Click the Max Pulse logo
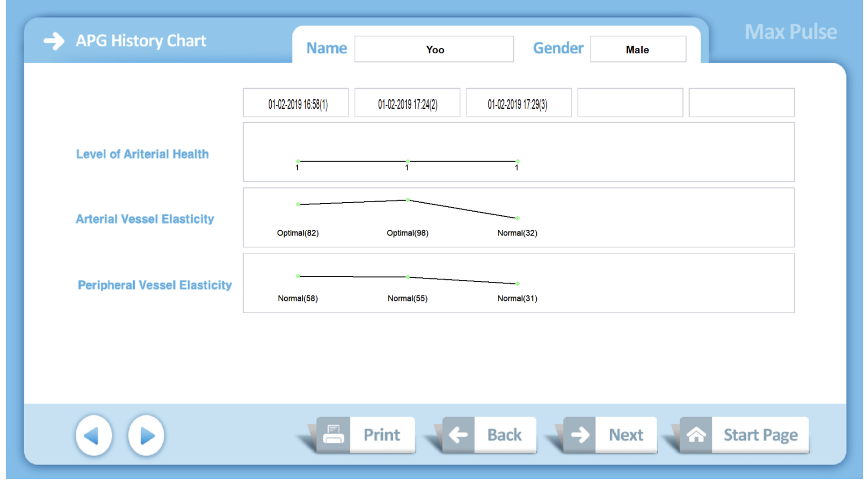Viewport: 868px width, 486px height. pos(791,32)
